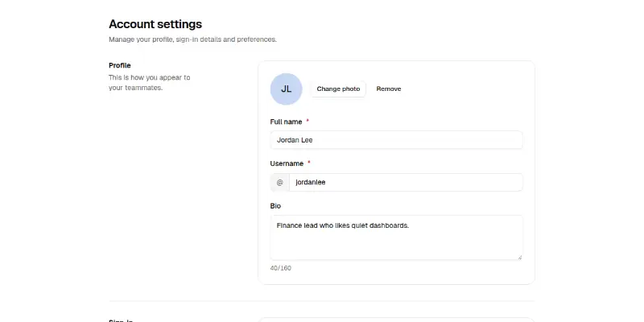
Task: Click the Full name label
Action: click(286, 122)
